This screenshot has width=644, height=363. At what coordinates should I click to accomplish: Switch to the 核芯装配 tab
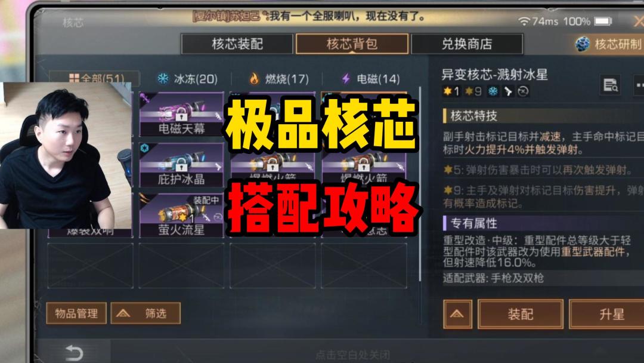237,44
